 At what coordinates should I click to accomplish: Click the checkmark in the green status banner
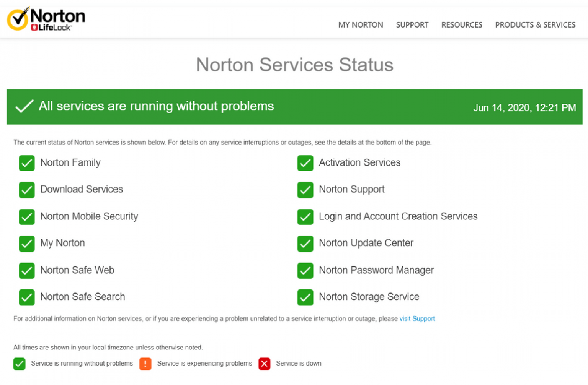pos(24,107)
